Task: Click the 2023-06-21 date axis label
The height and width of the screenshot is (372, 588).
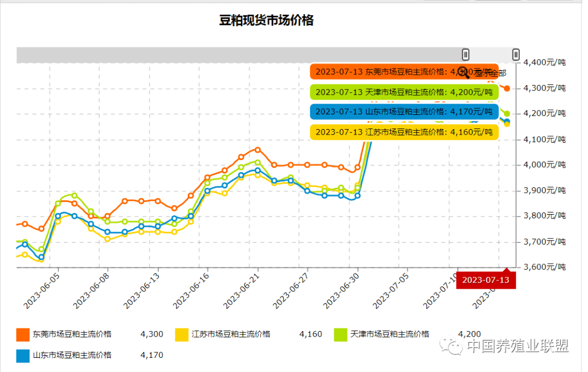Action: tap(241, 291)
